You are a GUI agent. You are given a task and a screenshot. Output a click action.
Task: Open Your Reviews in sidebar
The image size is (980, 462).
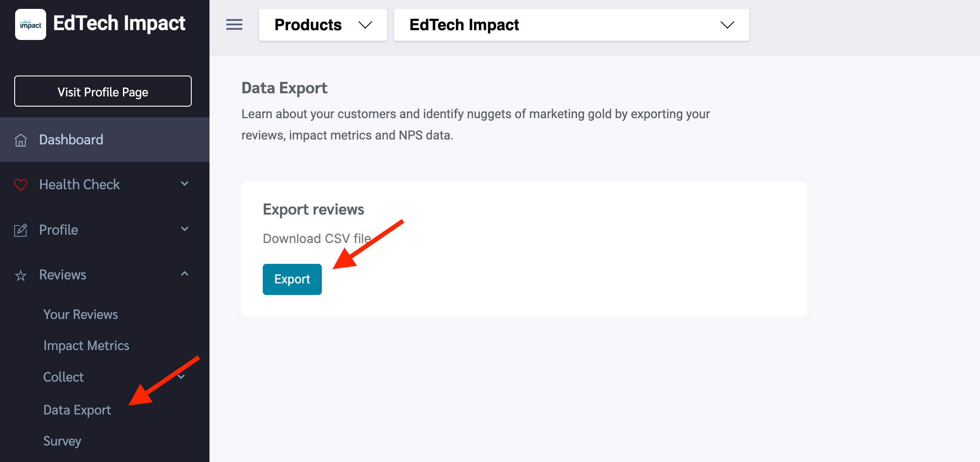80,315
